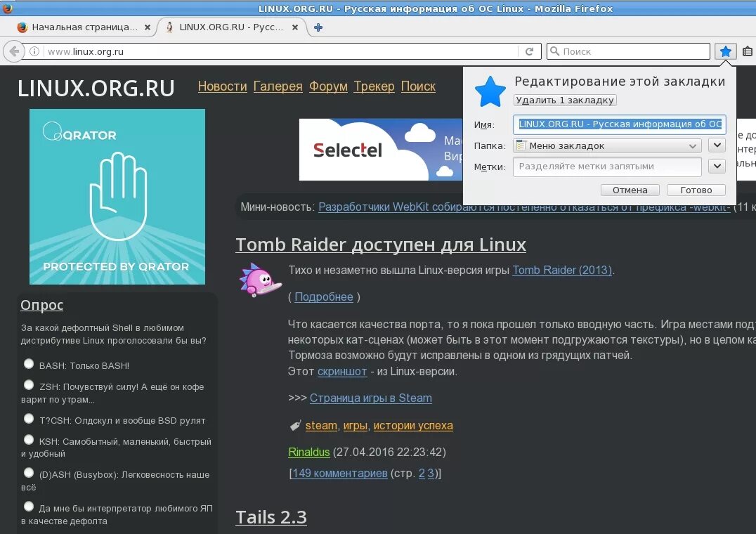Click the Отмена button
Viewport: 756px width, 534px height.
(x=630, y=190)
